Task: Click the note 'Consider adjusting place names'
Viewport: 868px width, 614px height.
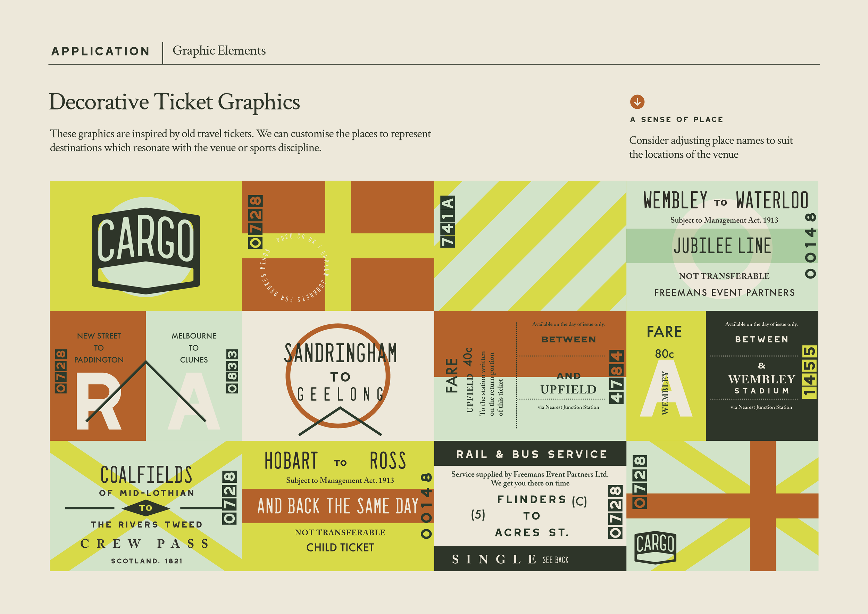Action: 711,147
